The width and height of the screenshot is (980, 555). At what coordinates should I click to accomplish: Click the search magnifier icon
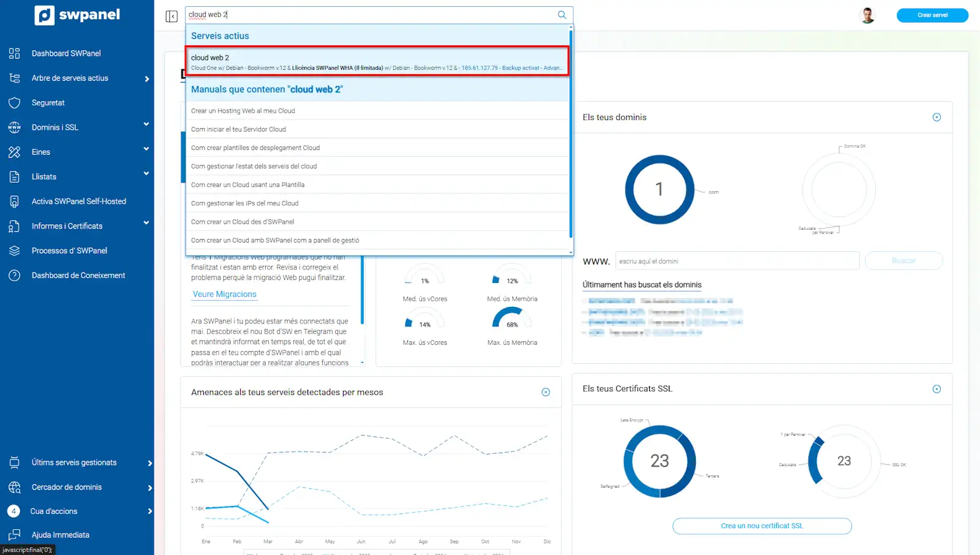click(562, 15)
